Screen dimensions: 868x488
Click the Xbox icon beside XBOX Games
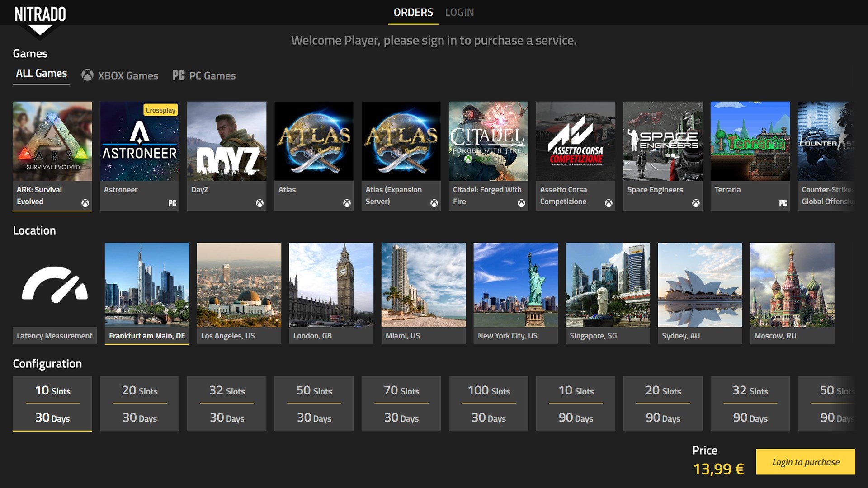[87, 75]
